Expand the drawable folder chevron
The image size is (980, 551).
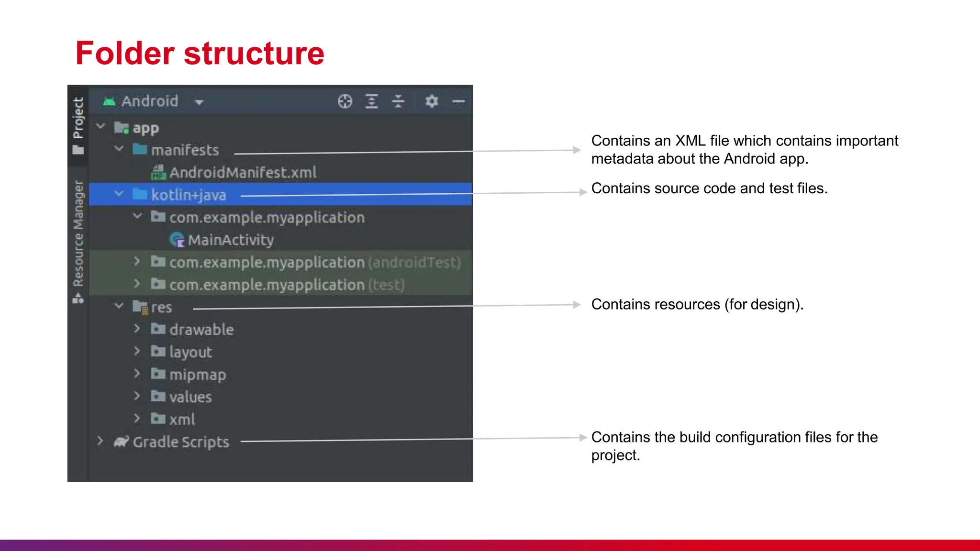pyautogui.click(x=137, y=329)
